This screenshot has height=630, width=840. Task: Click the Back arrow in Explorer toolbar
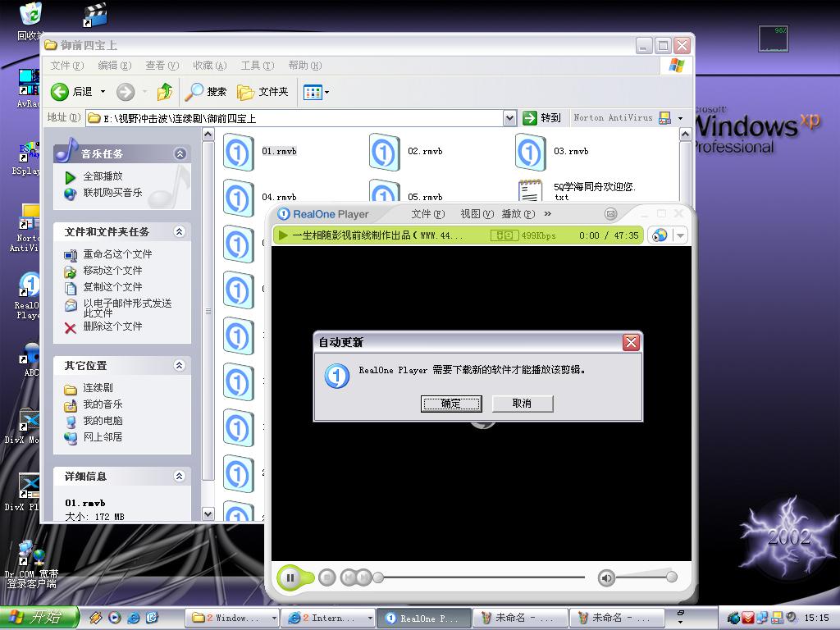click(60, 92)
